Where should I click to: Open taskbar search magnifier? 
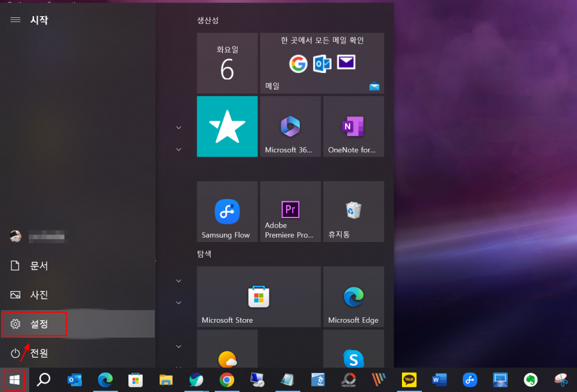(44, 379)
